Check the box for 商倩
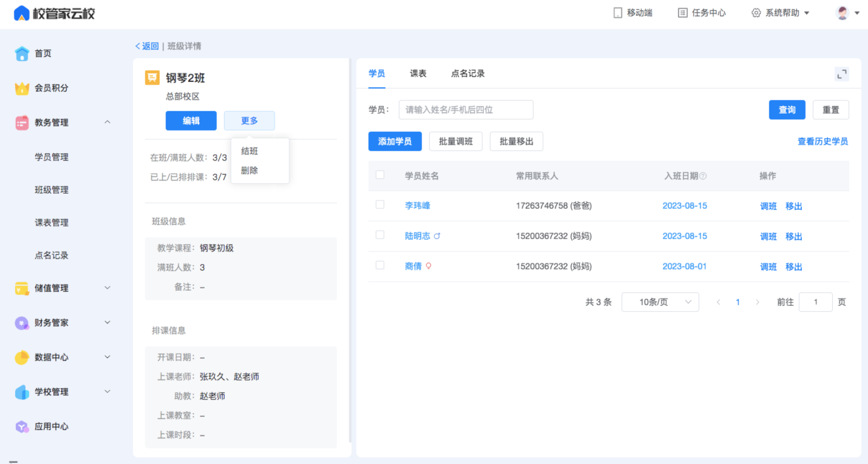 pyautogui.click(x=380, y=265)
